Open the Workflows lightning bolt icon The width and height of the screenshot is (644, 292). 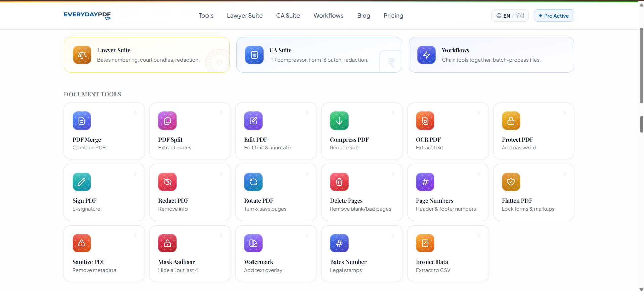tap(426, 55)
